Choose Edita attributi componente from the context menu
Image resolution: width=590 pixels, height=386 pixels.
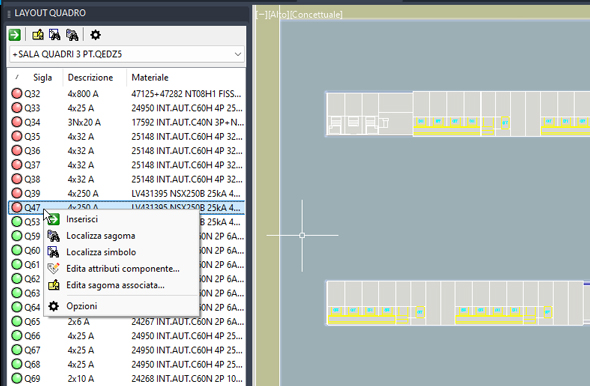(123, 269)
